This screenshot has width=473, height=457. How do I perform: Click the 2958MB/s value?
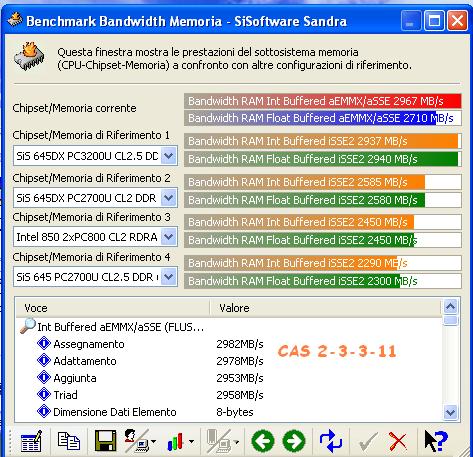pyautogui.click(x=240, y=395)
